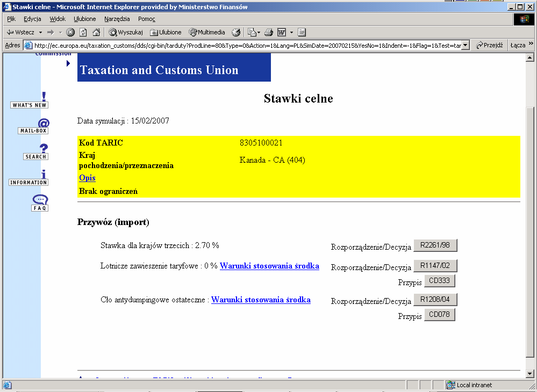The image size is (537, 392).
Task: Open the Wyszukaj search toolbar button
Action: 126,32
